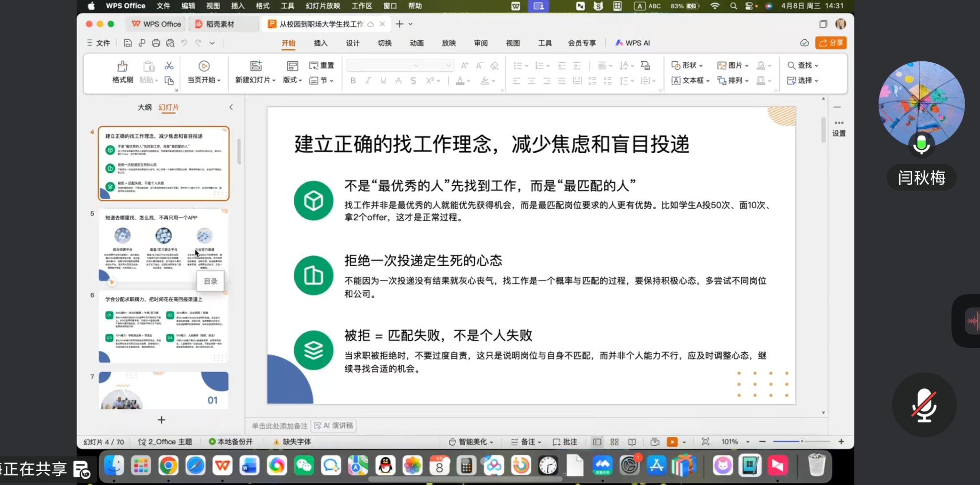Open the 动画 ribbon tab
This screenshot has width=980, height=485.
tap(416, 43)
